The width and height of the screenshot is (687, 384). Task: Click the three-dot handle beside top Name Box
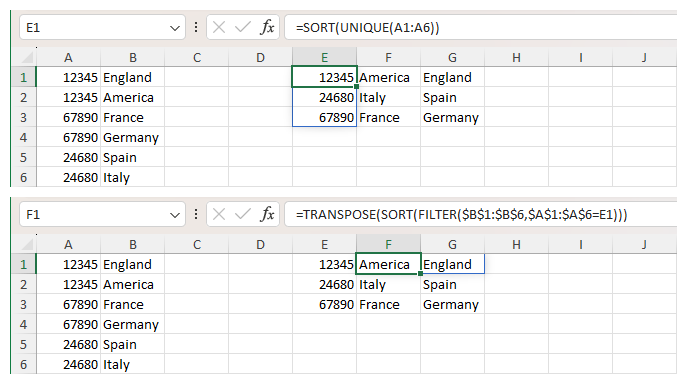196,28
